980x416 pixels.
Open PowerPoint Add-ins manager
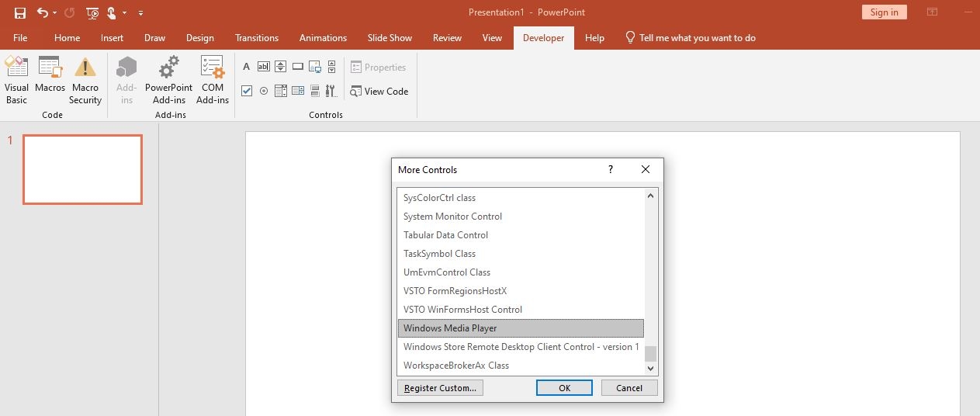169,81
